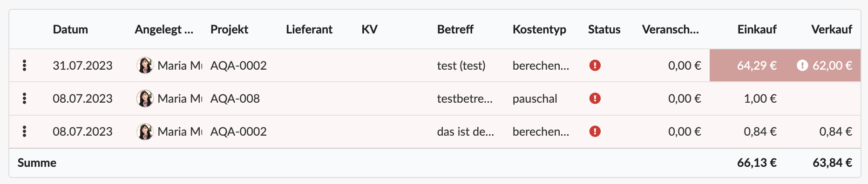Screen dimensions: 868x184
Task: Open project AQA-008
Action: (x=235, y=99)
